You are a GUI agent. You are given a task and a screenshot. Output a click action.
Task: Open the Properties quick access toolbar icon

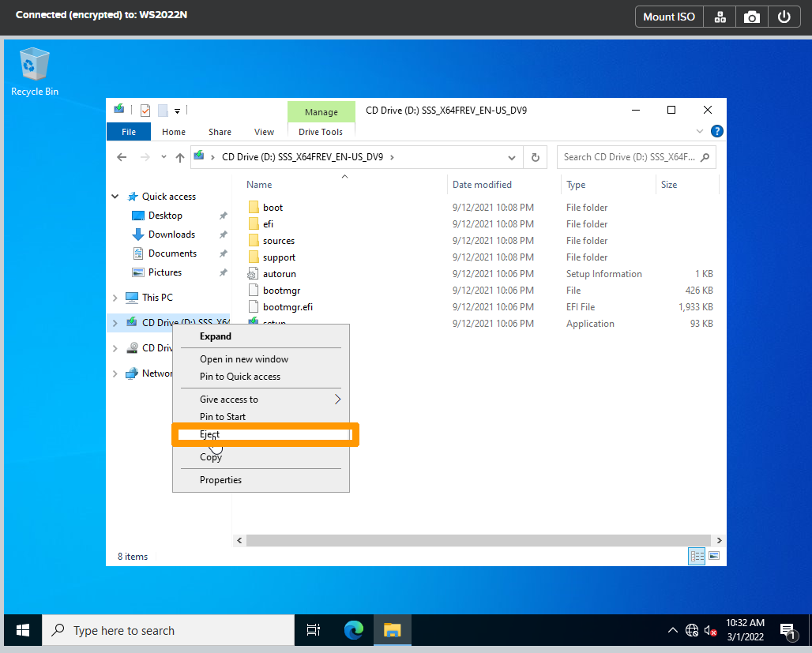coord(145,111)
